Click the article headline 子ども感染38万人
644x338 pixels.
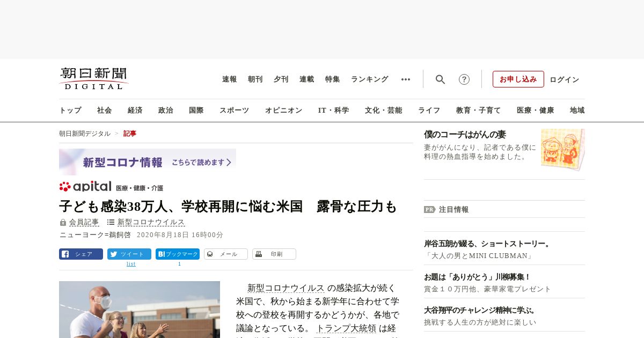point(228,206)
